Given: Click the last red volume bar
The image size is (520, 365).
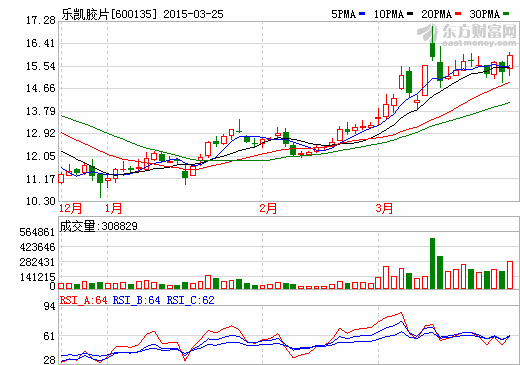Looking at the screenshot, I should click(x=510, y=275).
